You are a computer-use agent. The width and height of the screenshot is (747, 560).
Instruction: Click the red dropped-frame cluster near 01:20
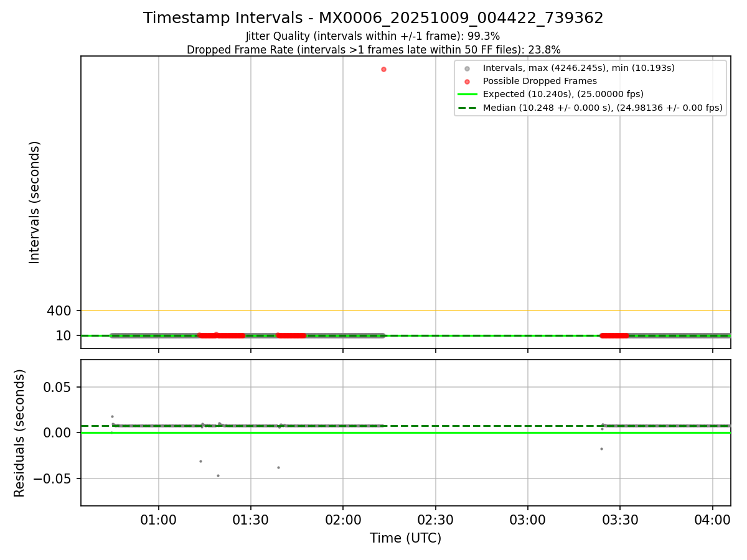click(x=221, y=335)
